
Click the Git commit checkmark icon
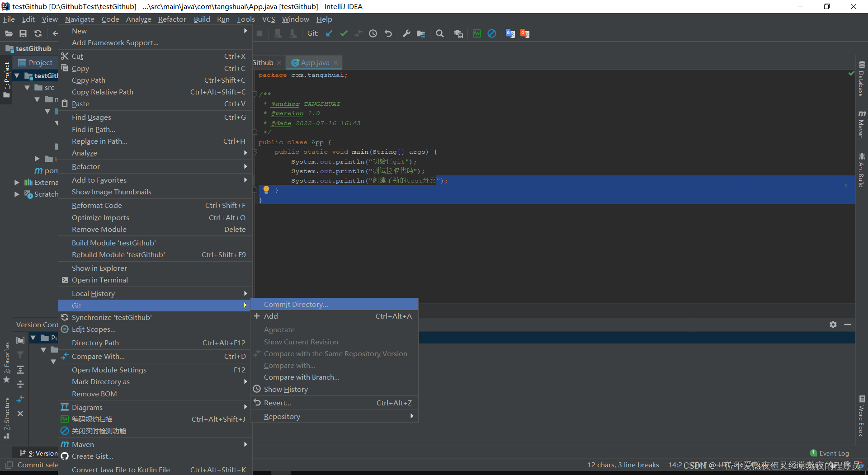pyautogui.click(x=344, y=33)
